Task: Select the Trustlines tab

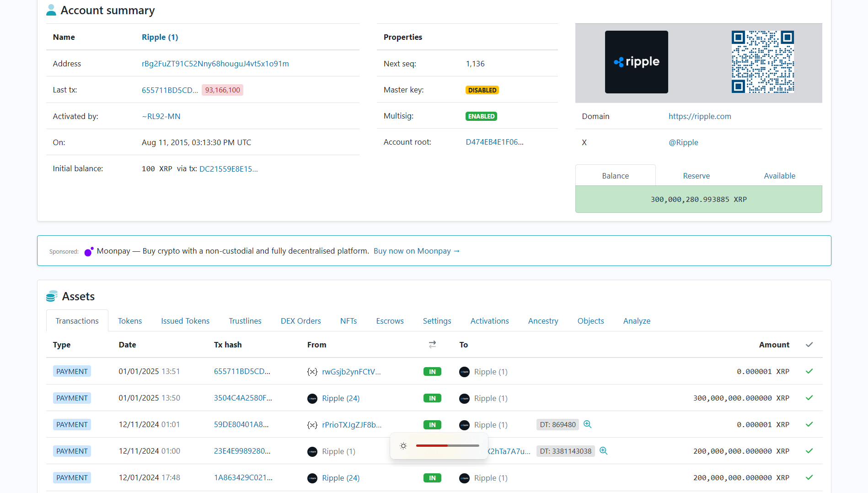Action: [245, 321]
